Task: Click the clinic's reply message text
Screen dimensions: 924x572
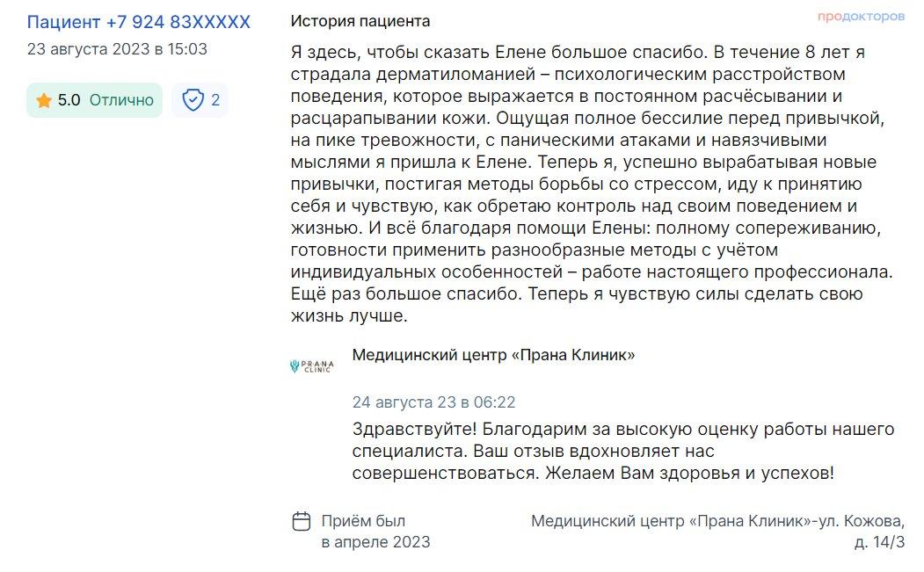Action: pyautogui.click(x=622, y=451)
